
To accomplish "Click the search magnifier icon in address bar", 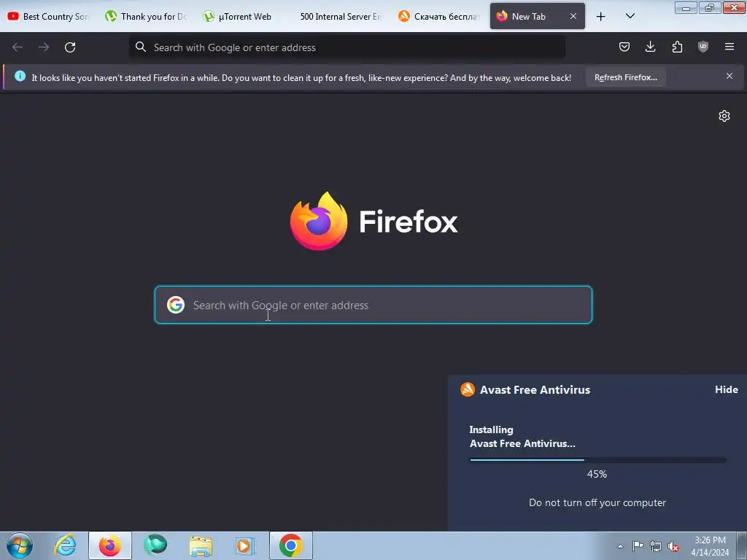I will (141, 47).
